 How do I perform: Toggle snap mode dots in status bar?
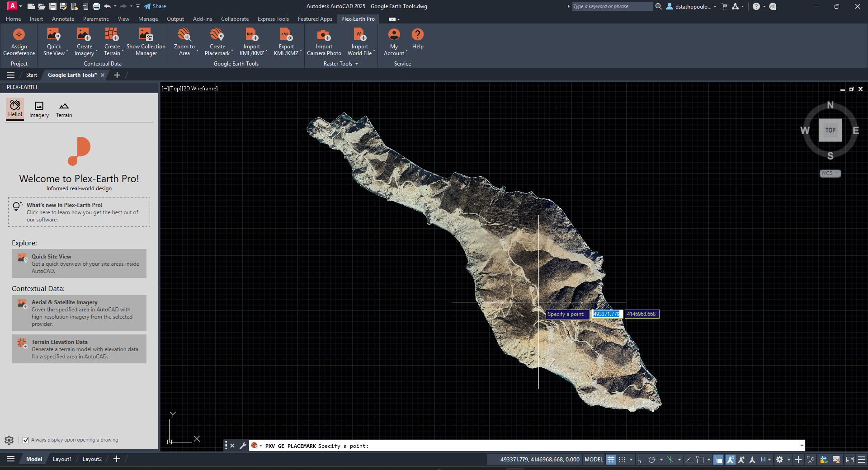(x=622, y=460)
